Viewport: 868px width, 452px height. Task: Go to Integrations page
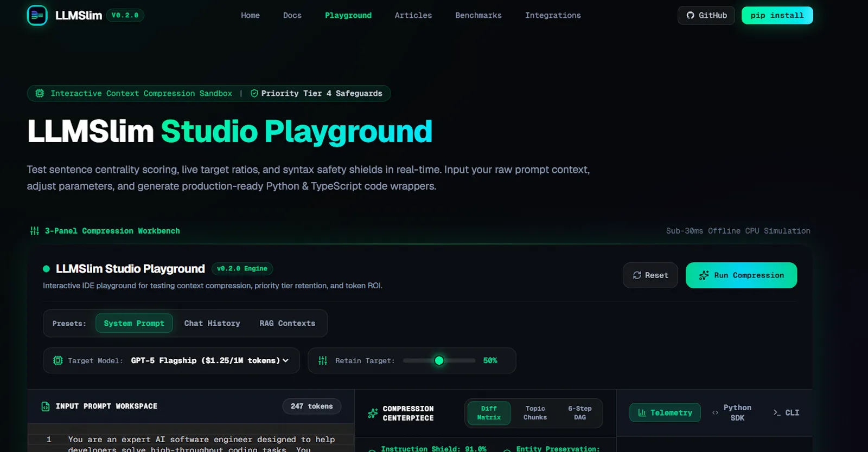pyautogui.click(x=553, y=15)
